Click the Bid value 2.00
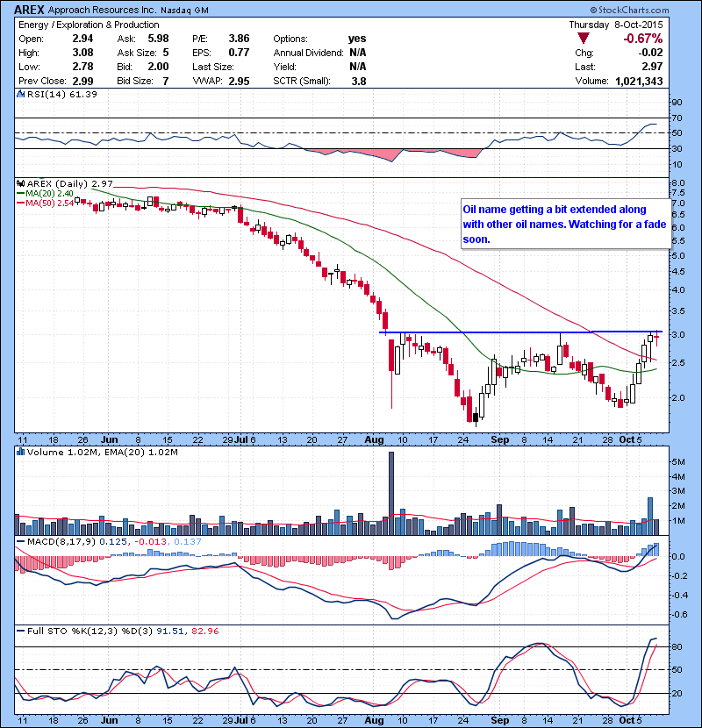 coord(158,67)
